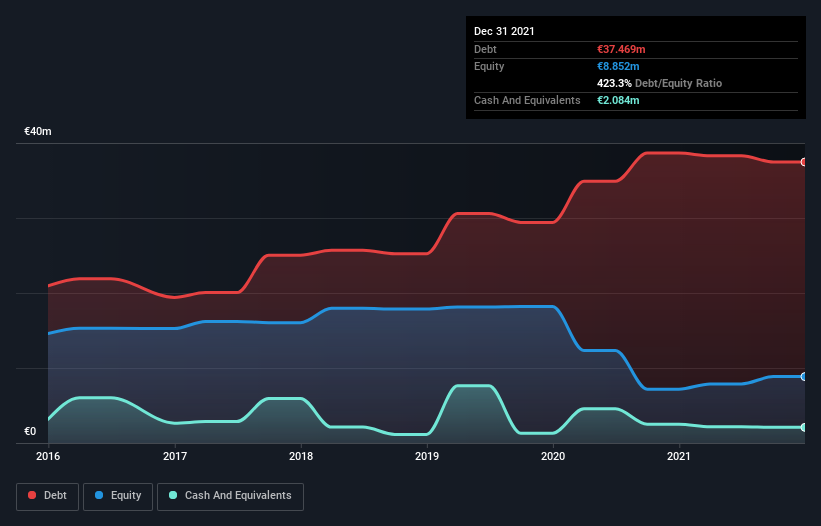This screenshot has height=526, width=821.
Task: Click the 423.3% Debt/Equity Ratio text
Action: (660, 83)
